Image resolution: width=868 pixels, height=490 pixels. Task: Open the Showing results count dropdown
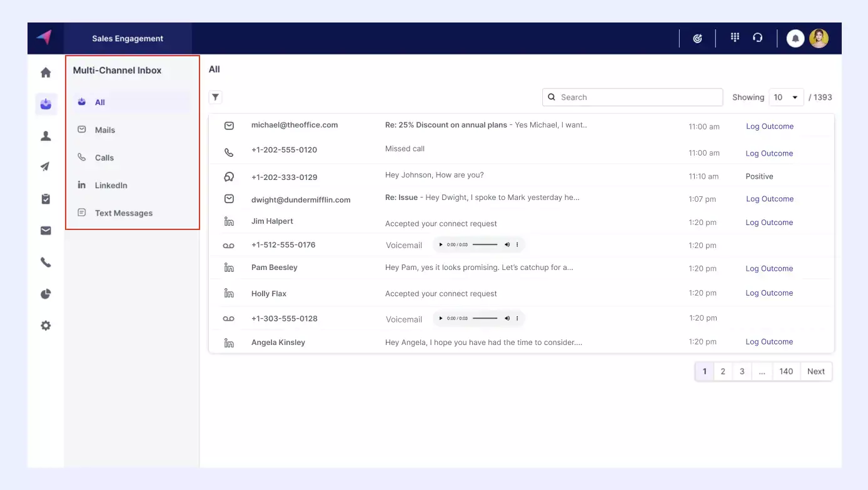point(786,97)
